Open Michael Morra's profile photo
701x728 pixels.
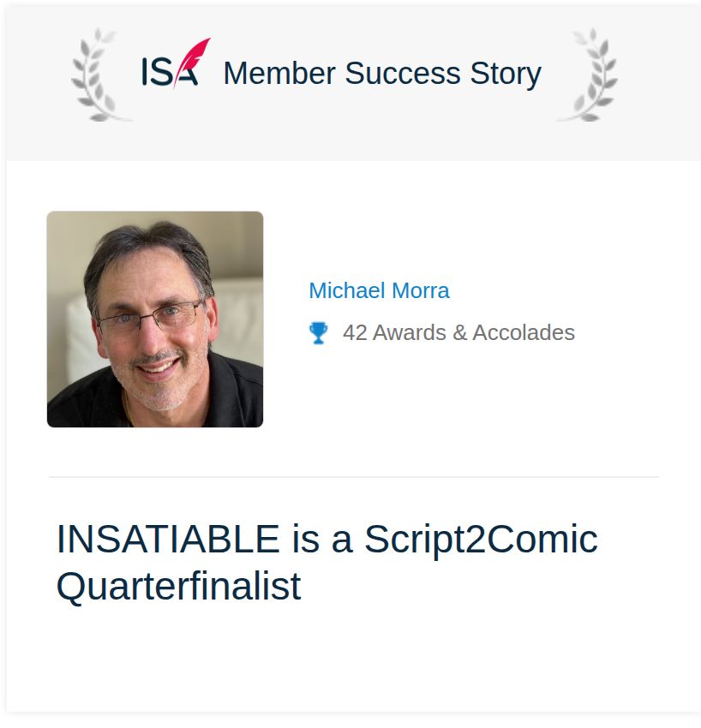pyautogui.click(x=155, y=319)
